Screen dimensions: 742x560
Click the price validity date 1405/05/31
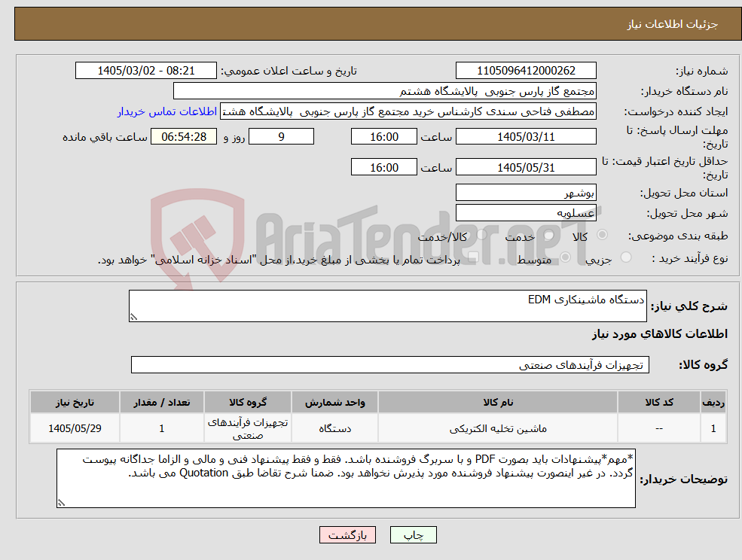526,167
